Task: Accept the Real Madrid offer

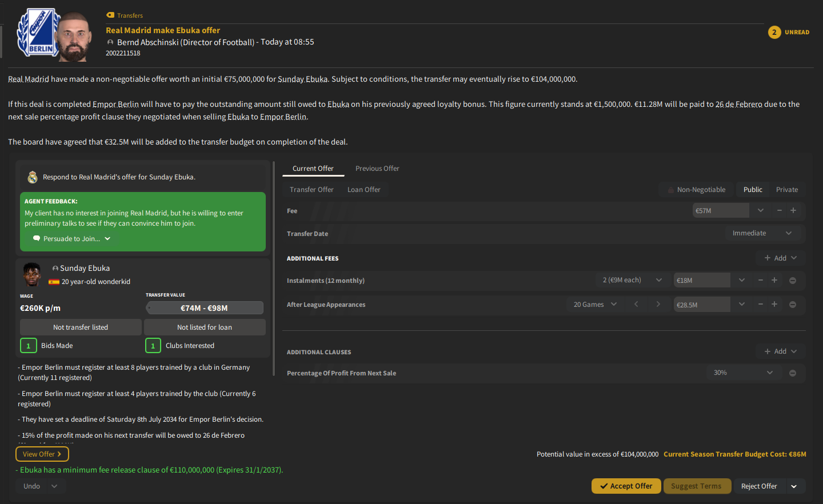Action: (626, 486)
